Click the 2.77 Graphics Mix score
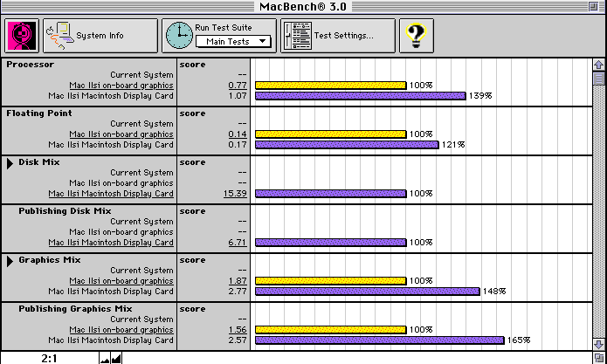The width and height of the screenshot is (607, 364). 238,292
